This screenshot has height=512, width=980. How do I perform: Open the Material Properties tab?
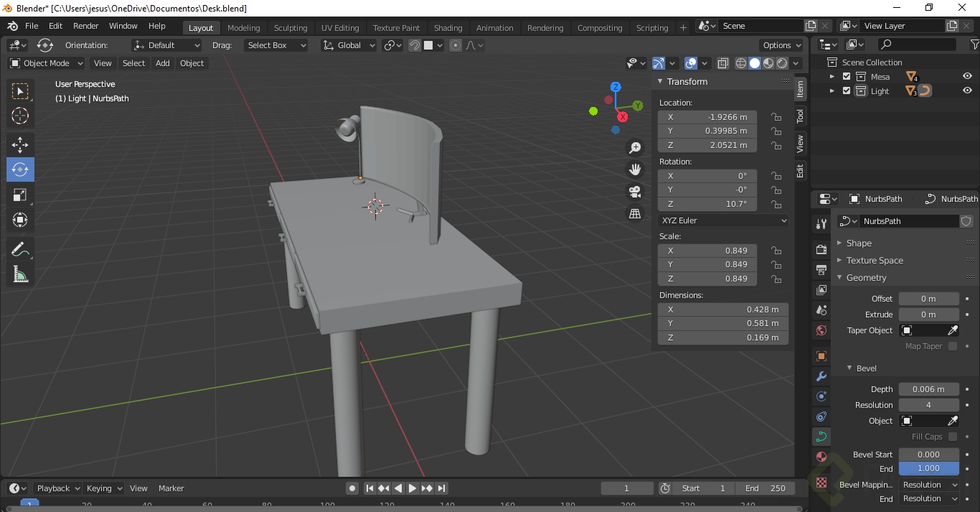point(820,456)
